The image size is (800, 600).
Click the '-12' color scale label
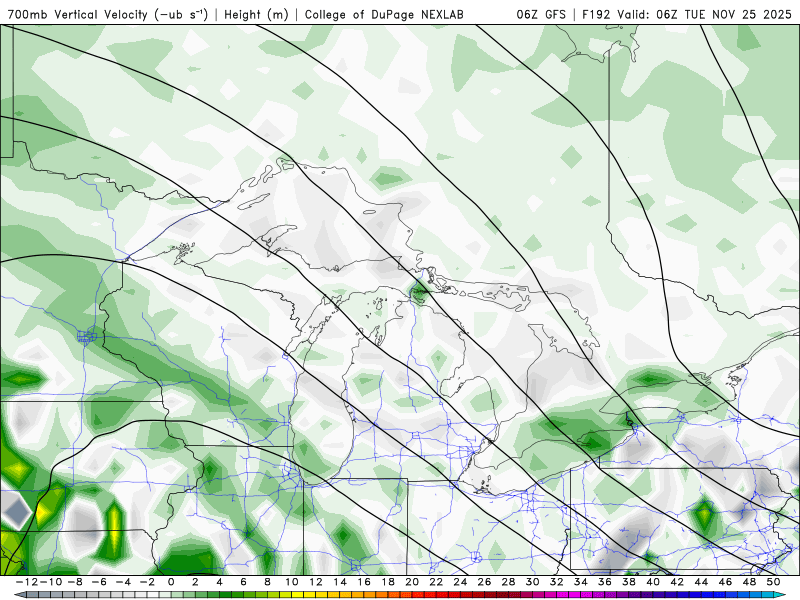(27, 582)
